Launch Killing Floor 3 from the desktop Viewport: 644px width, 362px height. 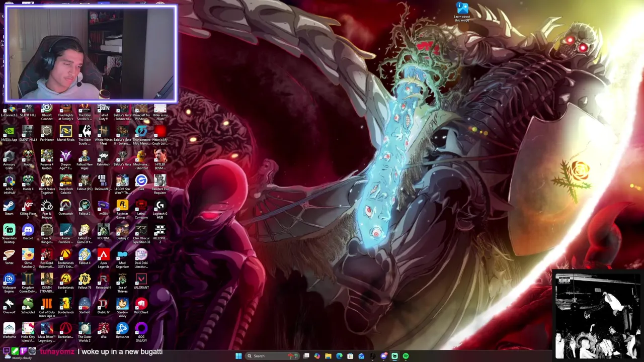point(28,208)
